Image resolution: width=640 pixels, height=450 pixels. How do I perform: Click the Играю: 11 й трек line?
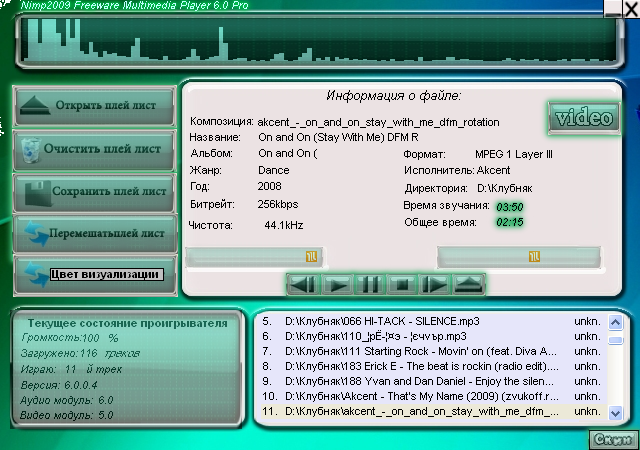click(x=71, y=370)
